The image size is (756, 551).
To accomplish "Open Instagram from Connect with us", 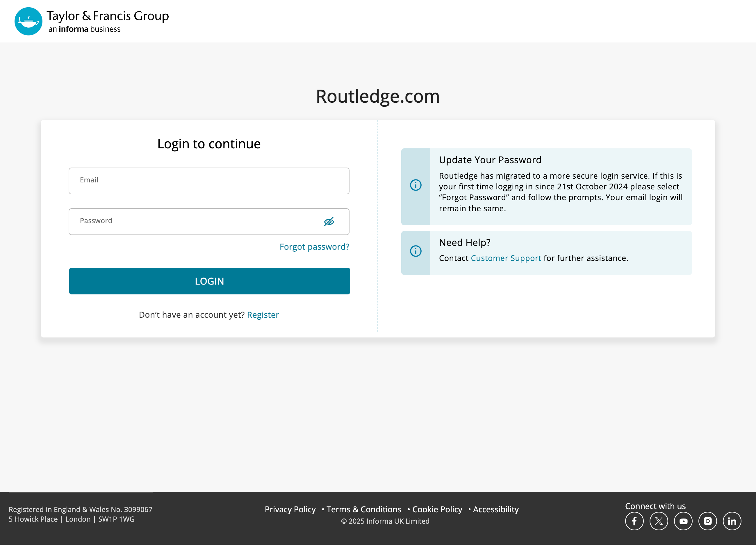I will pos(707,521).
